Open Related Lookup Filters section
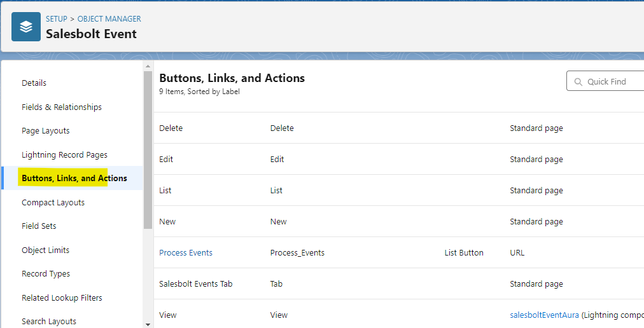 tap(62, 297)
